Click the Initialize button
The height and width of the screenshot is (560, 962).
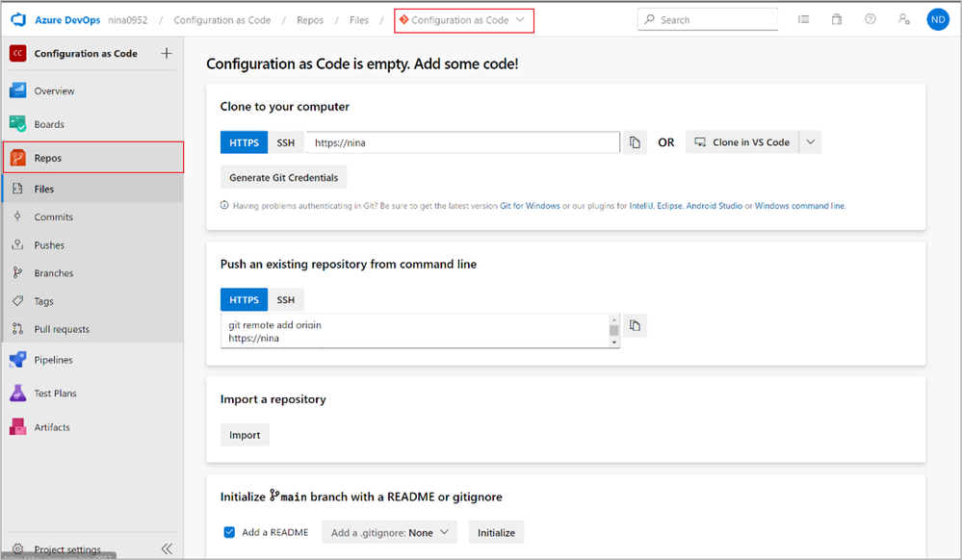tap(496, 532)
